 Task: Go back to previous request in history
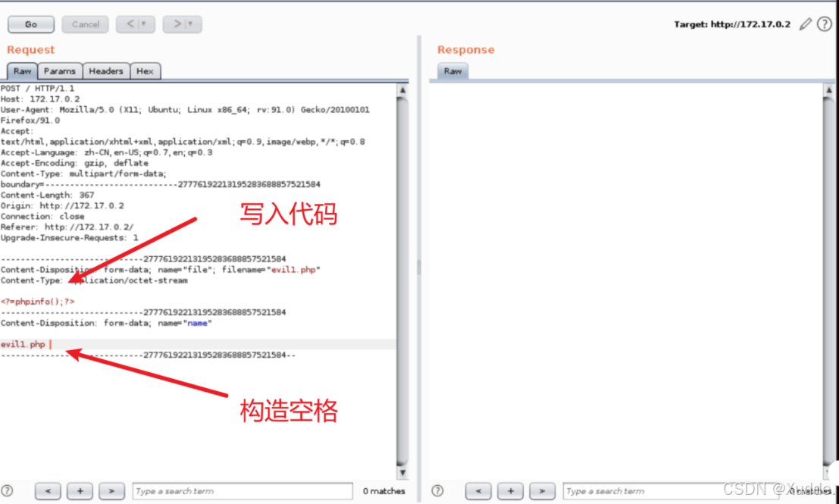pyautogui.click(x=130, y=24)
